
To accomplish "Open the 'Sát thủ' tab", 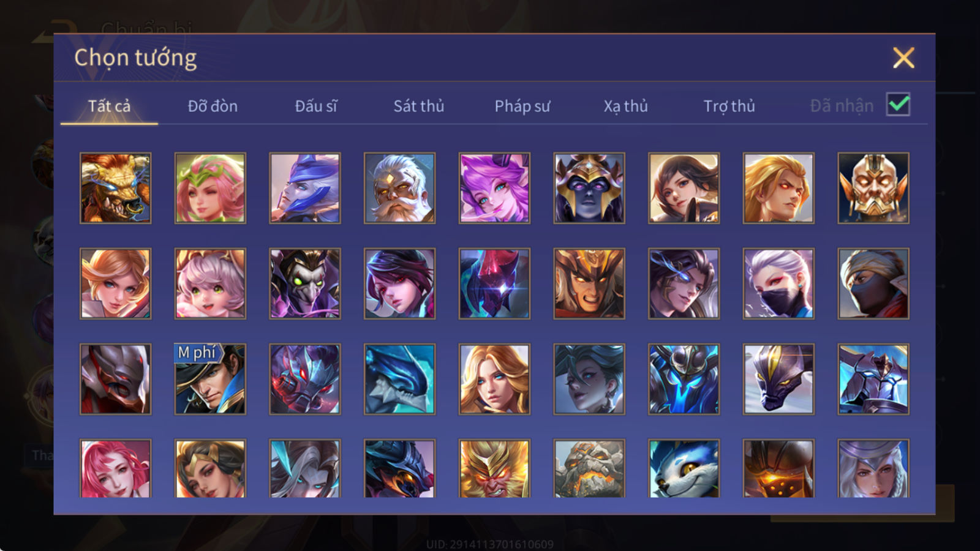I will click(418, 106).
